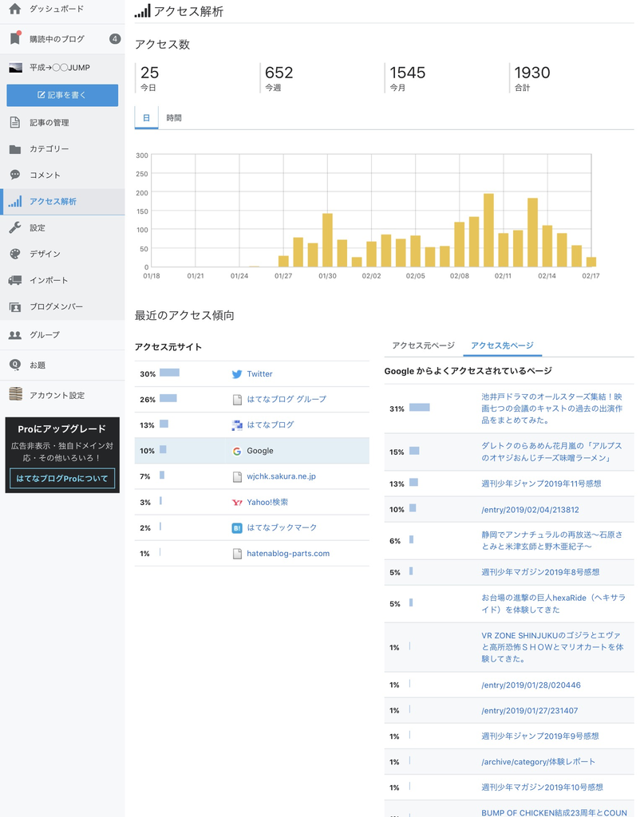Open 週刊少年ジャンプ2019年9号感想 link
This screenshot has height=817, width=644.
point(539,736)
